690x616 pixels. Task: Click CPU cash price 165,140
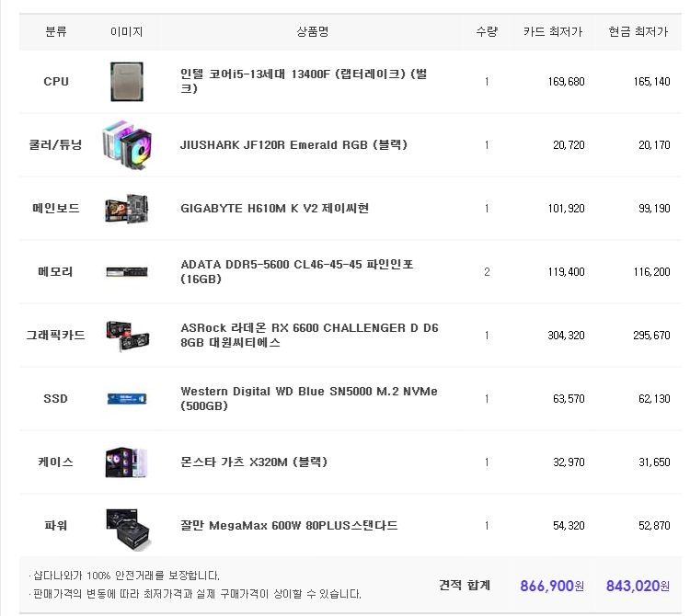coord(651,81)
